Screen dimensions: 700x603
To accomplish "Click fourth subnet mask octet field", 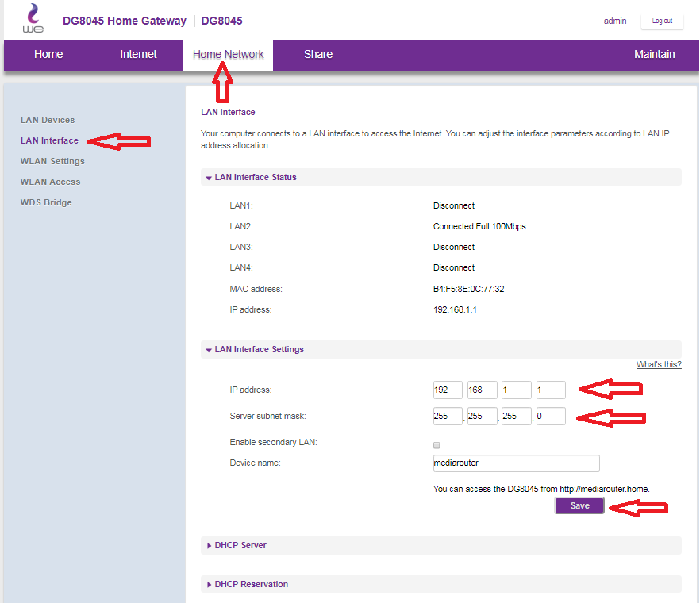I will tap(551, 416).
